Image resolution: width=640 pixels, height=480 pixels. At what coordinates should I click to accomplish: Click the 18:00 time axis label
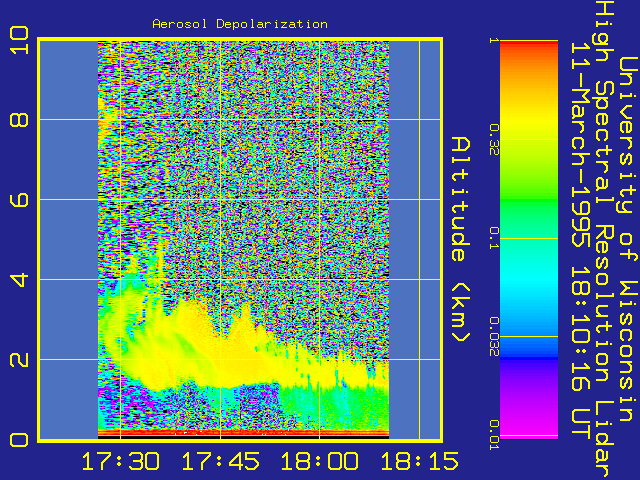(x=320, y=461)
